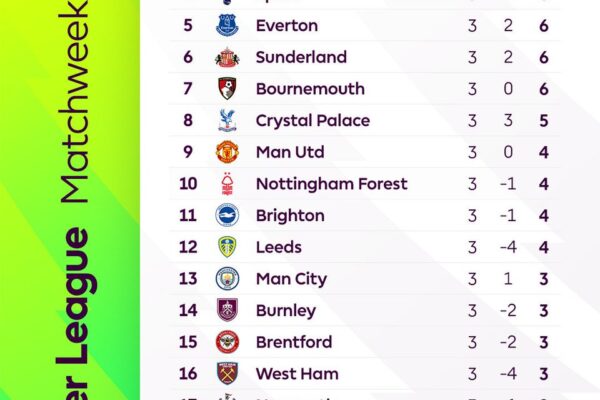600x400 pixels.
Task: Click Sunderland's 6 points value
Action: [x=544, y=58]
